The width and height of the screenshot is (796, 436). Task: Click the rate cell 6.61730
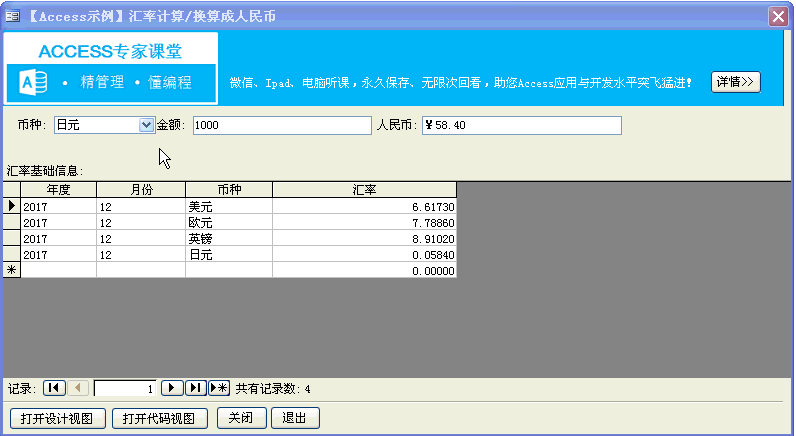(364, 206)
